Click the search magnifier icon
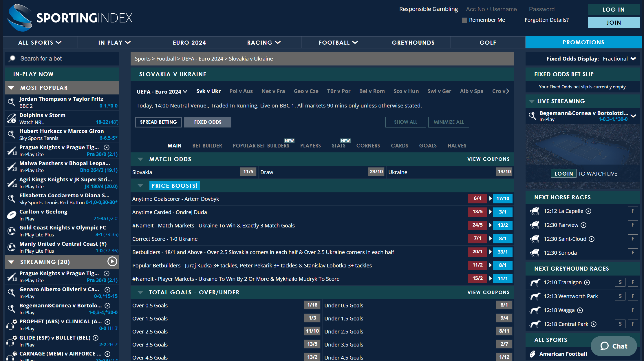 point(12,59)
